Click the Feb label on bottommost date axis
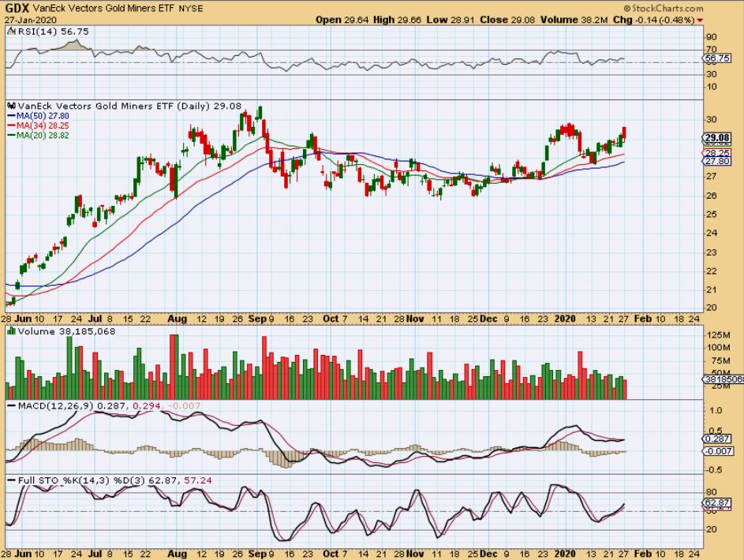The width and height of the screenshot is (744, 560). point(643,554)
